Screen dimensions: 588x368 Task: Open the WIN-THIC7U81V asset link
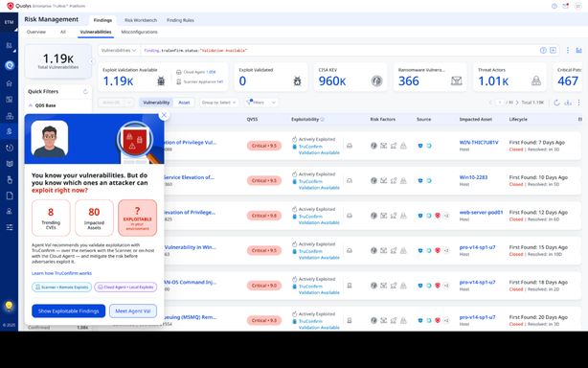(479, 143)
